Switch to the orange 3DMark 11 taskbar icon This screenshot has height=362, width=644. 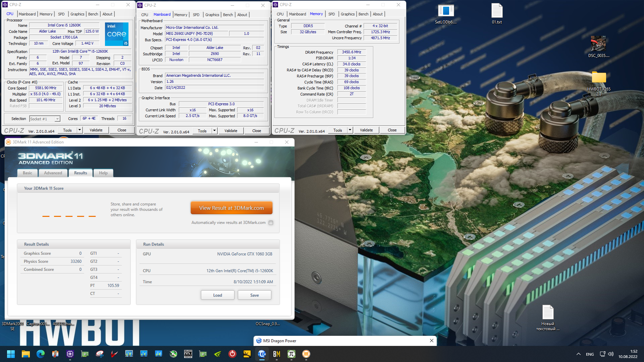click(x=306, y=354)
